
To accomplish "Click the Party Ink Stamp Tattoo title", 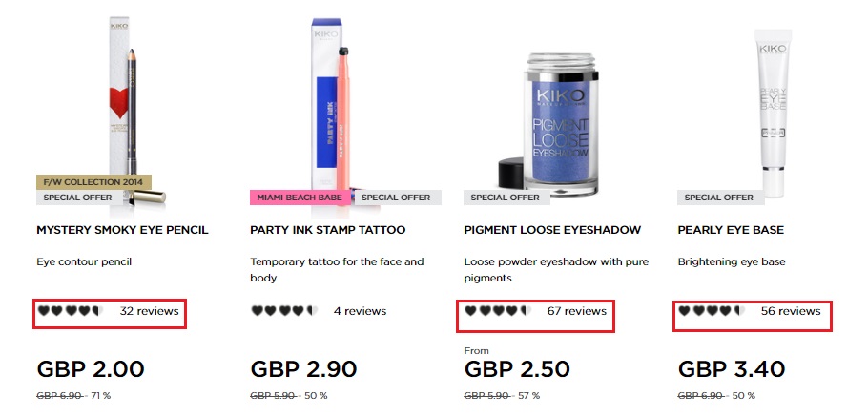I will [x=327, y=230].
